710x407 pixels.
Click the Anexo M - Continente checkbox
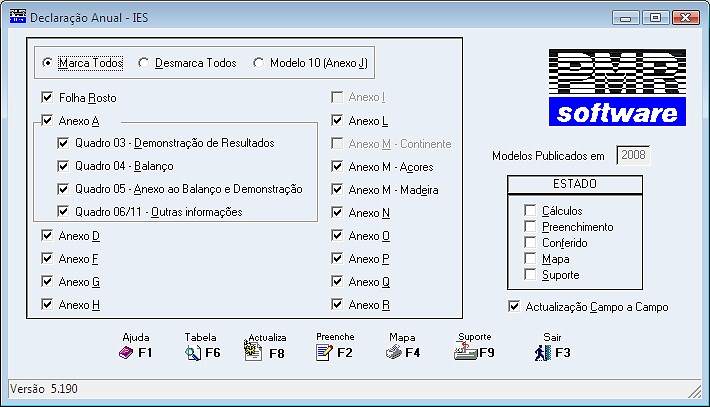[337, 144]
